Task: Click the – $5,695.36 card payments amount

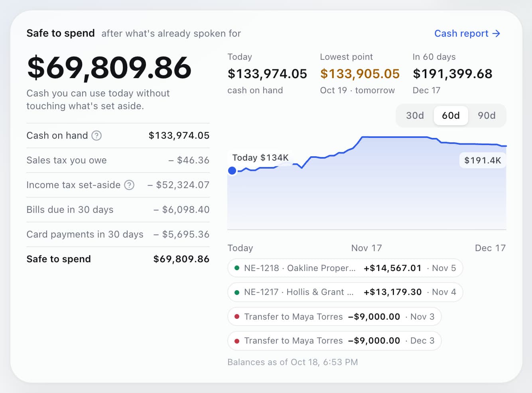Action: (181, 234)
